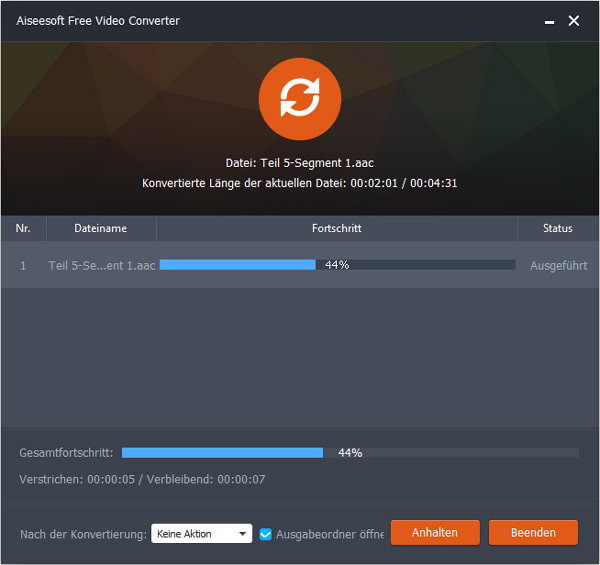Sort by the Dateiname column header
Viewport: 600px width, 565px height.
pyautogui.click(x=101, y=228)
